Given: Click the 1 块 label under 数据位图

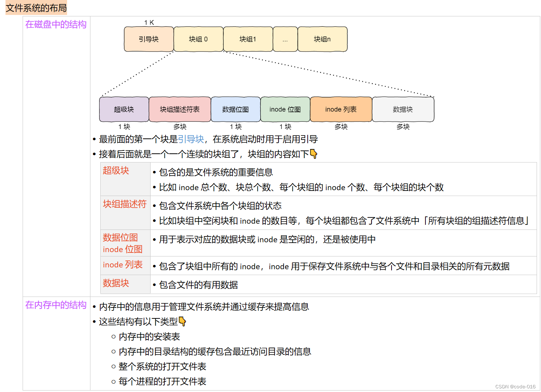Looking at the screenshot, I should tap(236, 127).
